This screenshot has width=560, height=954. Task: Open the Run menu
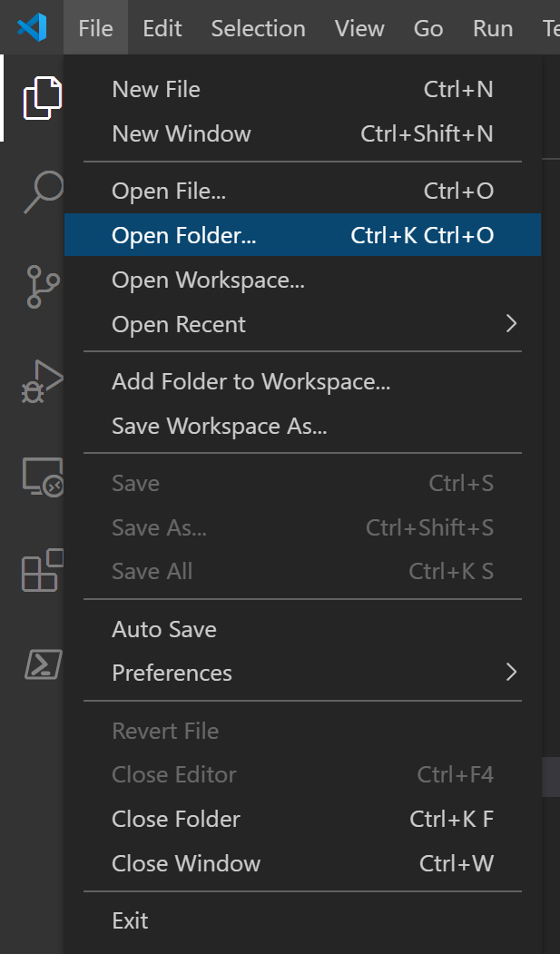[x=492, y=28]
